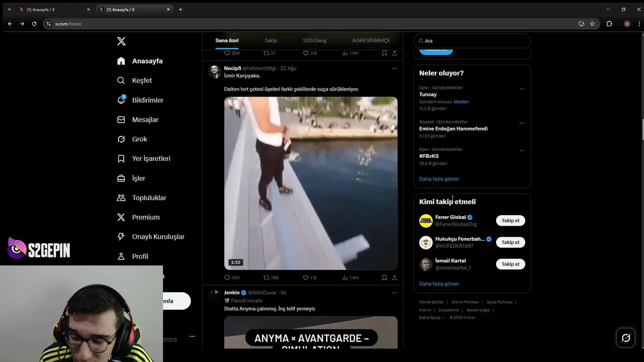
Task: Switch to S2G Gang tab
Action: tap(314, 41)
